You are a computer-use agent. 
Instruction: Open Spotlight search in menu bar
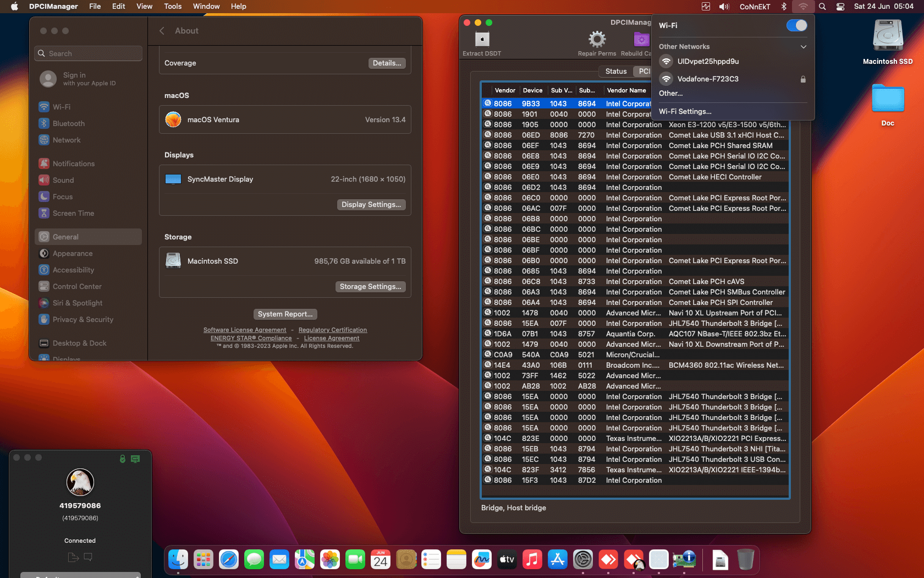click(822, 7)
